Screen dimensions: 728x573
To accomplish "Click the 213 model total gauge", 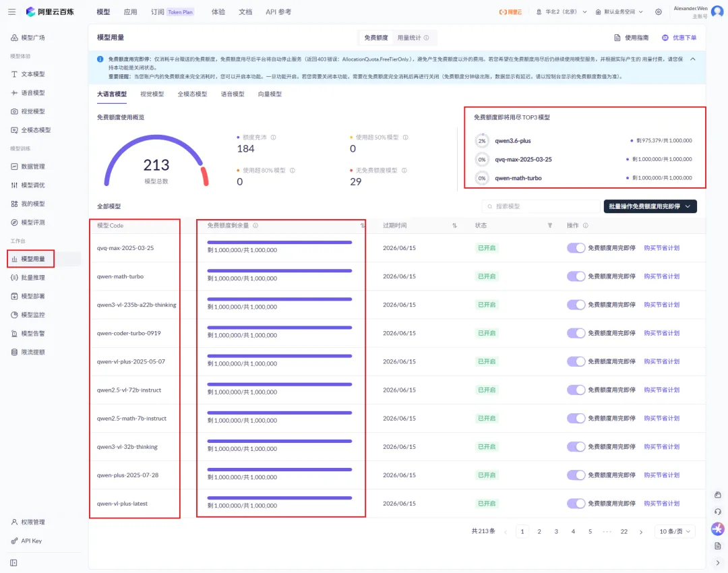I will (x=156, y=160).
